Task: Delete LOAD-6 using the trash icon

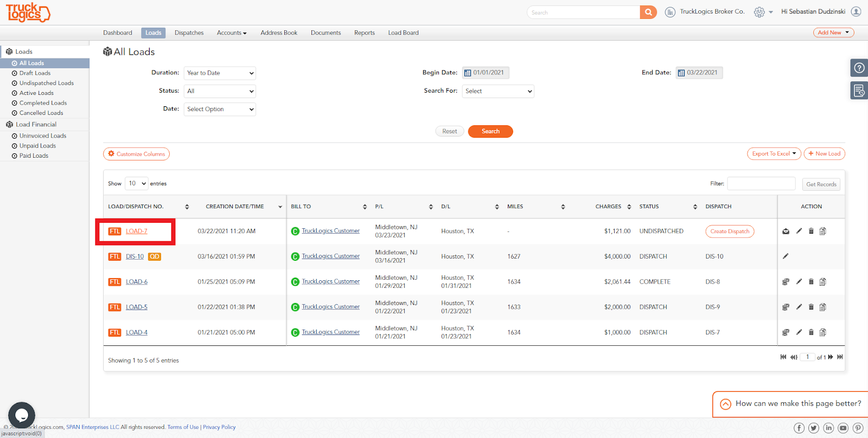Action: [x=811, y=281]
